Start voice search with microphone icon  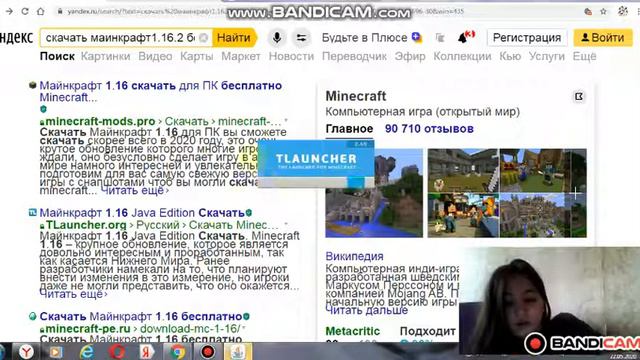[x=276, y=38]
